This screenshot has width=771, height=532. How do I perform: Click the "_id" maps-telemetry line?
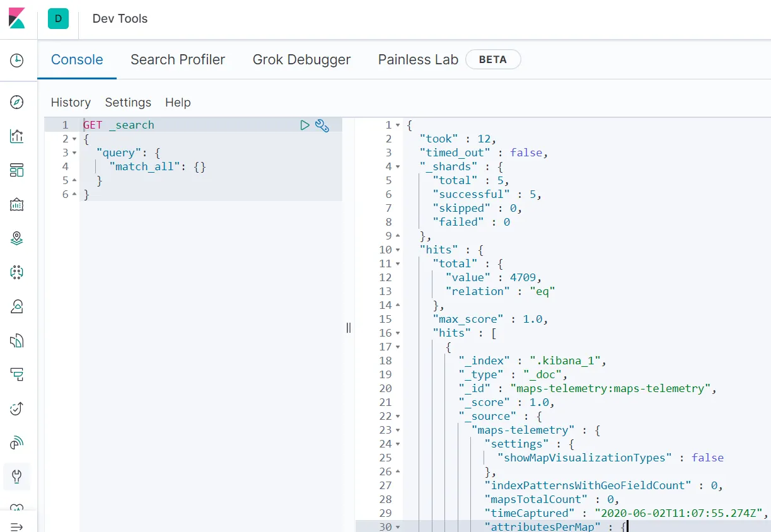pos(588,388)
